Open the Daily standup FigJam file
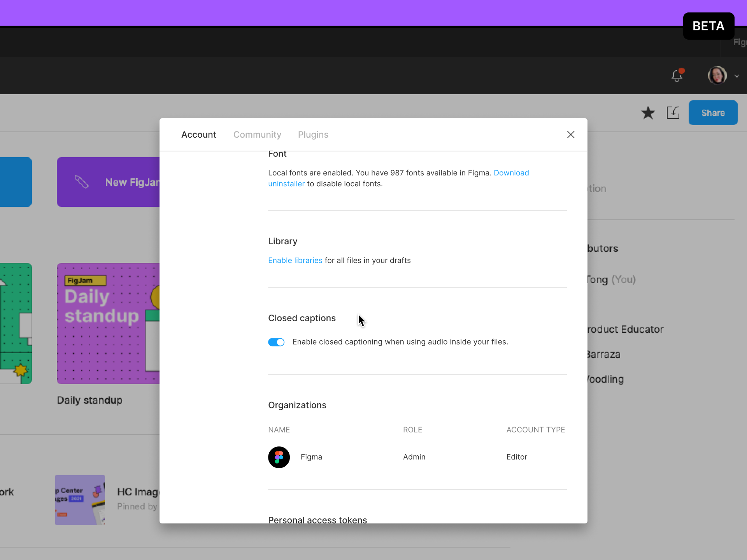The width and height of the screenshot is (747, 560). pyautogui.click(x=108, y=324)
